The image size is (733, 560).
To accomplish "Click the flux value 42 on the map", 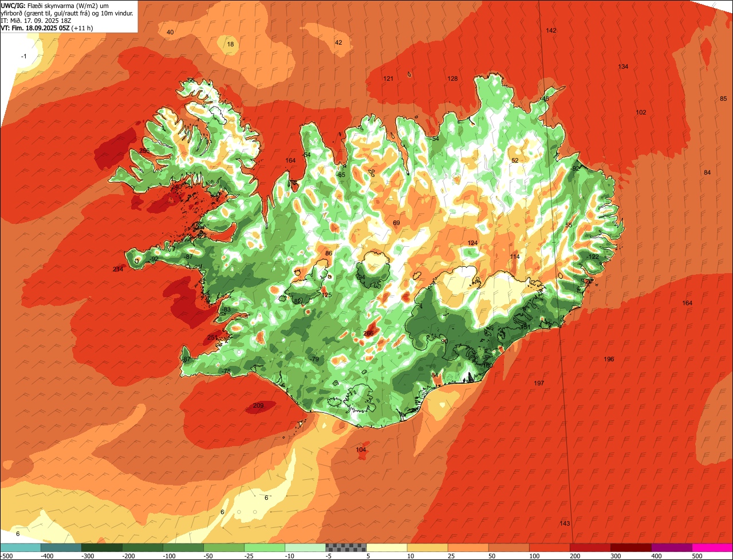I will click(338, 43).
